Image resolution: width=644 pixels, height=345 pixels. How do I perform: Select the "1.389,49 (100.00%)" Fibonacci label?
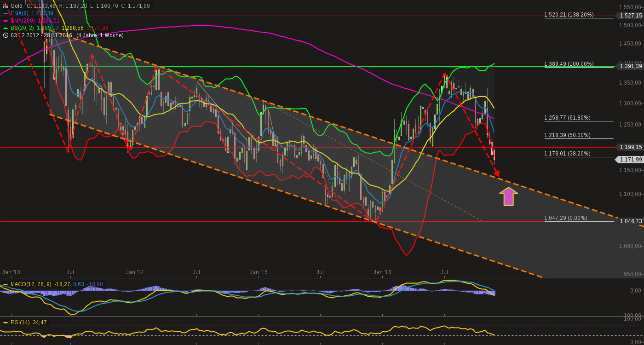[x=569, y=64]
